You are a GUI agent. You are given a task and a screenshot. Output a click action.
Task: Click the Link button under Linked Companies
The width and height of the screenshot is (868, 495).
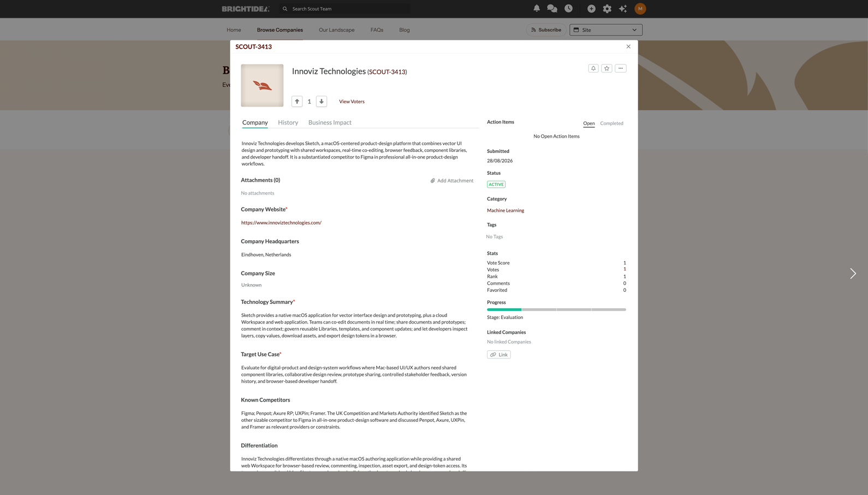click(x=499, y=355)
